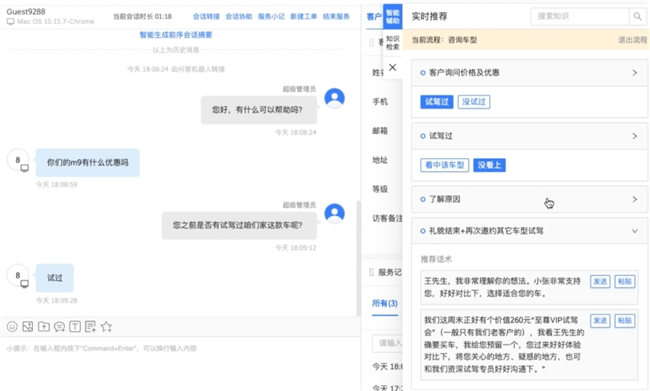650x391 pixels.
Task: Click the 推荐话术 label
Action: point(436,260)
